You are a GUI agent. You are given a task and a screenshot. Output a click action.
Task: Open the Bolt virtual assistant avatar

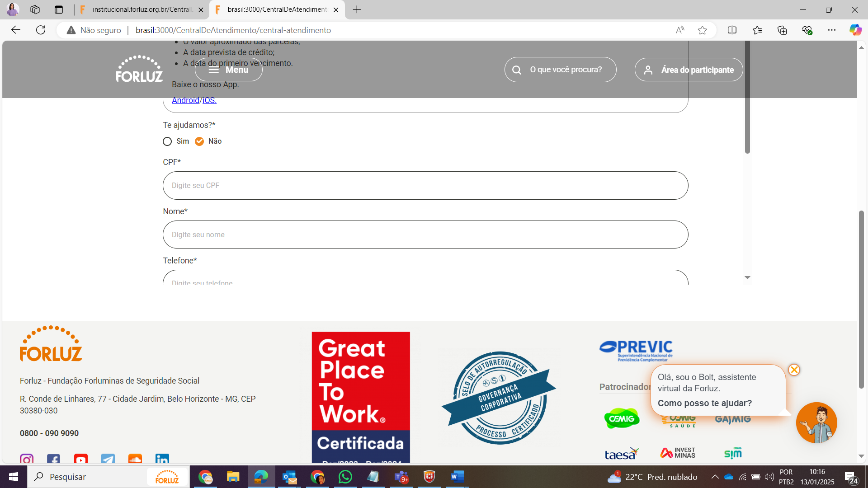tap(816, 423)
